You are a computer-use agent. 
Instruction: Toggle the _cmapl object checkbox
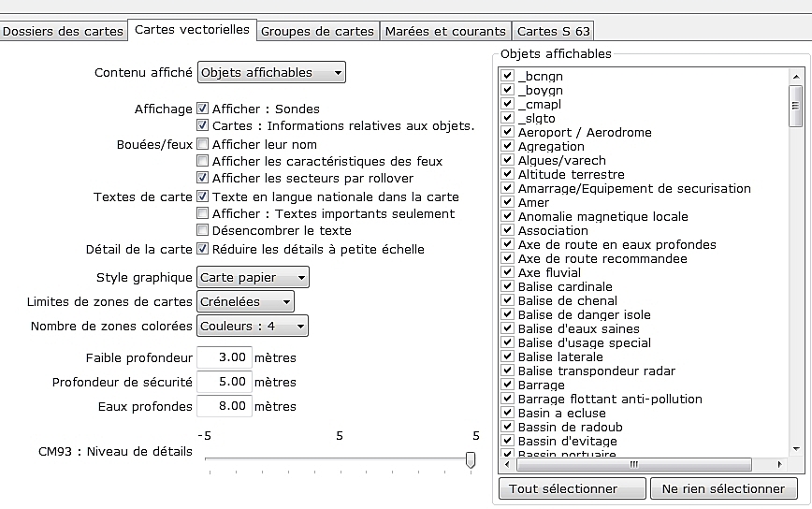click(507, 104)
